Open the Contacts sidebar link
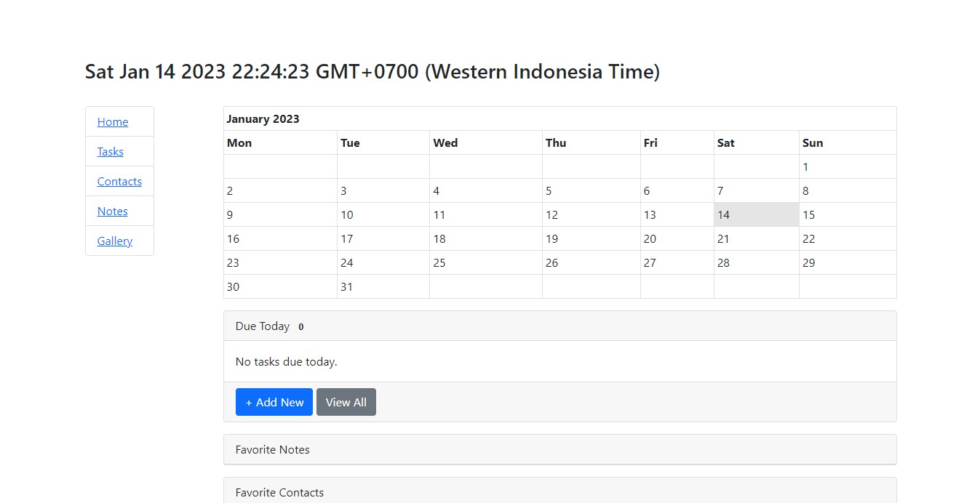 coord(119,182)
